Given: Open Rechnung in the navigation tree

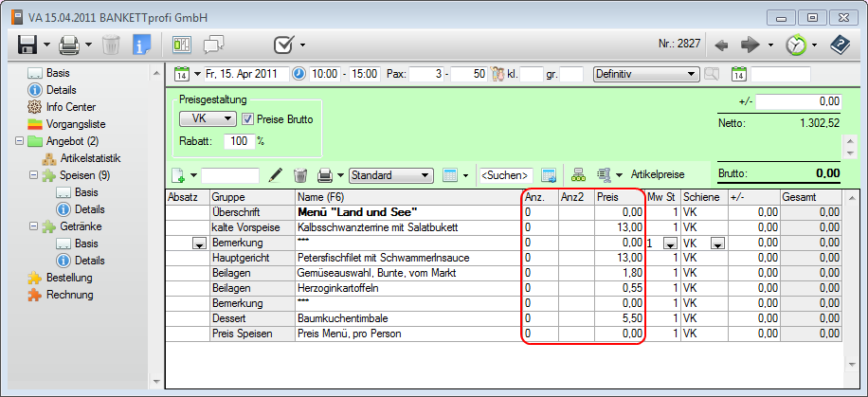Looking at the screenshot, I should coord(72,295).
